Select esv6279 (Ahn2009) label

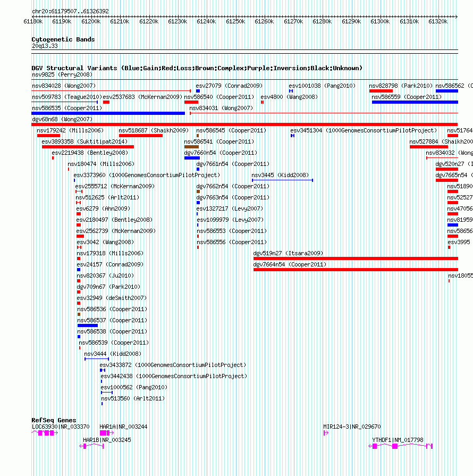pyautogui.click(x=103, y=209)
